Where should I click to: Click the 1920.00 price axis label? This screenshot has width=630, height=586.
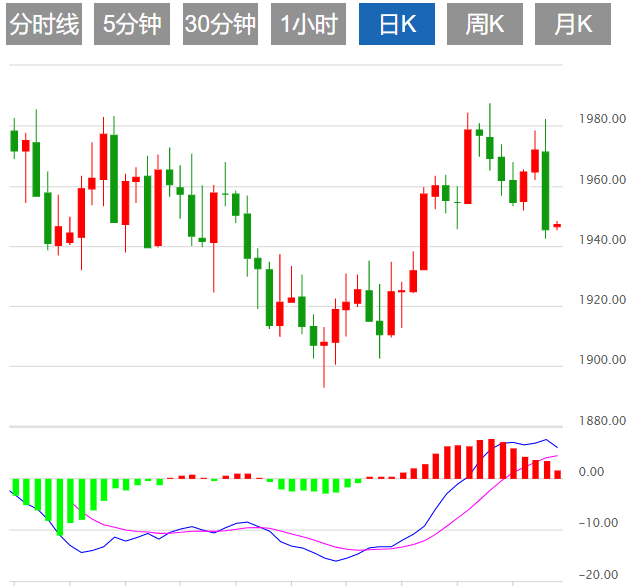click(602, 299)
